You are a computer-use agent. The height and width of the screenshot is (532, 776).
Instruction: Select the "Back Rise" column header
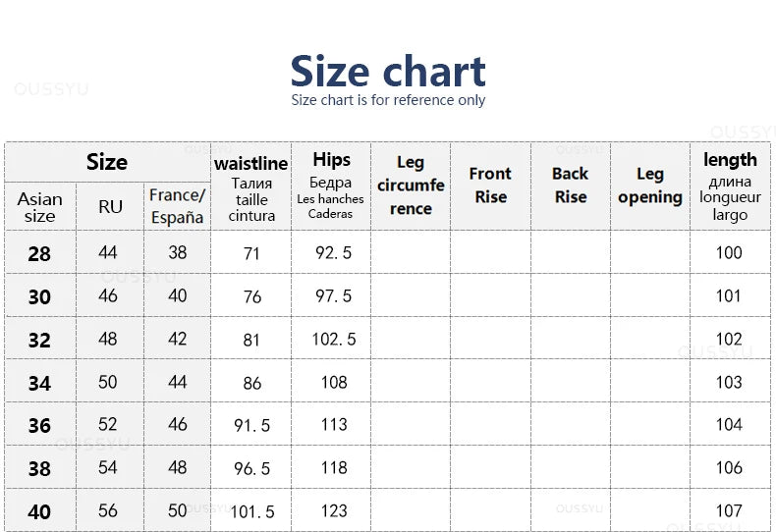(570, 186)
